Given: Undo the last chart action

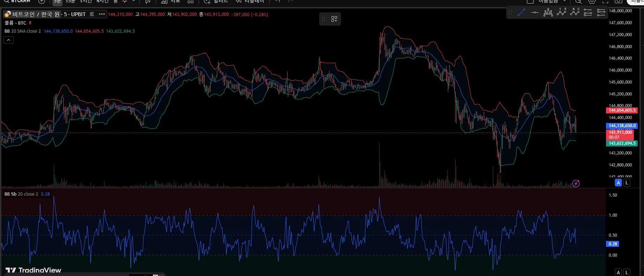Looking at the screenshot, I should pos(278,1).
